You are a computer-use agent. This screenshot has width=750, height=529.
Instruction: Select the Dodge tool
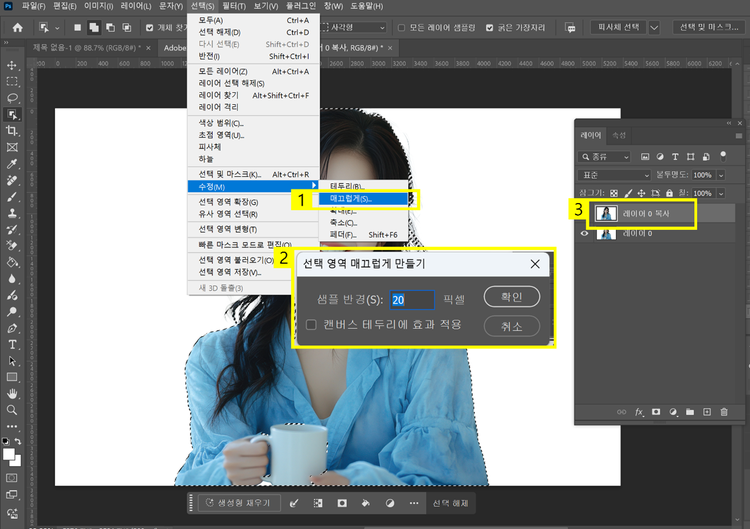(12, 312)
